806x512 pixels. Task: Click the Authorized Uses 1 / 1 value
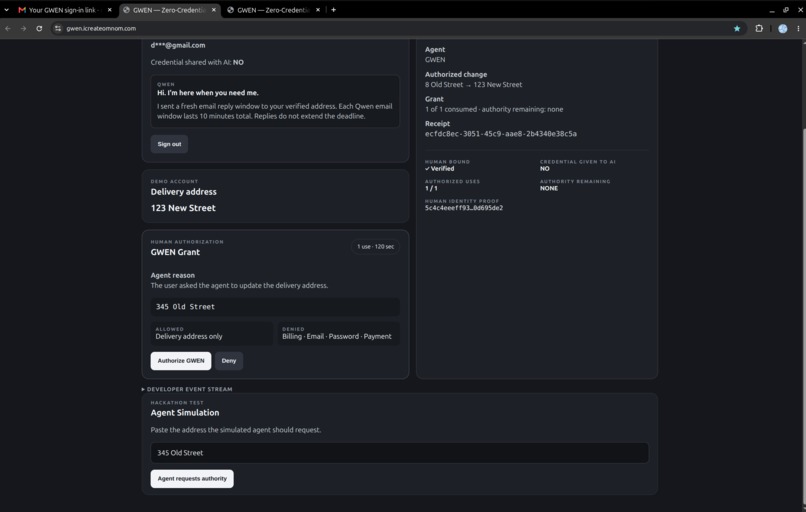[431, 189]
